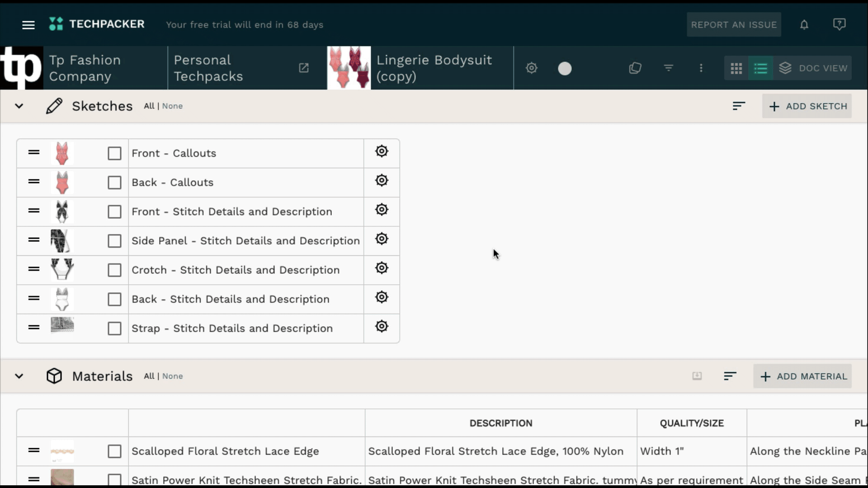The width and height of the screenshot is (868, 488).
Task: Switch to grid card view
Action: [736, 68]
